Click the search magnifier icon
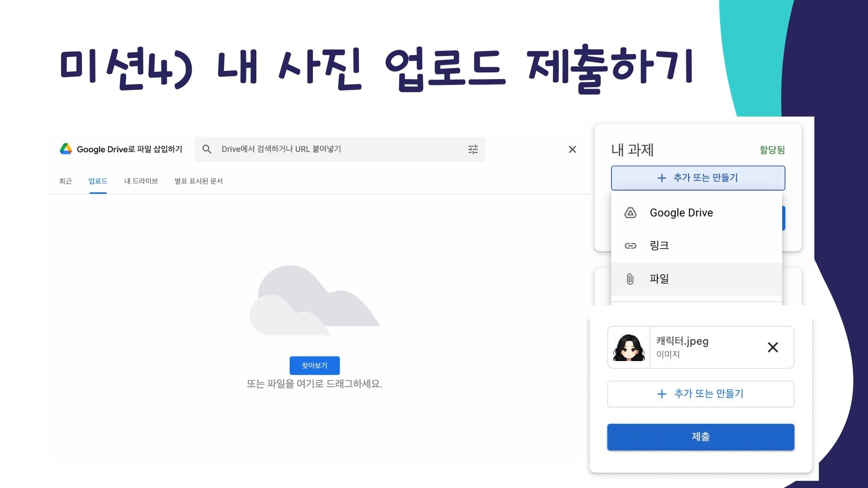Image resolution: width=868 pixels, height=488 pixels. click(x=207, y=149)
